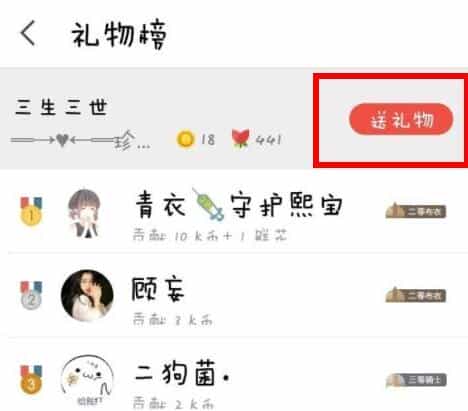The image size is (468, 411).
Task: Open the profile name 二狗菌
Action: point(182,373)
